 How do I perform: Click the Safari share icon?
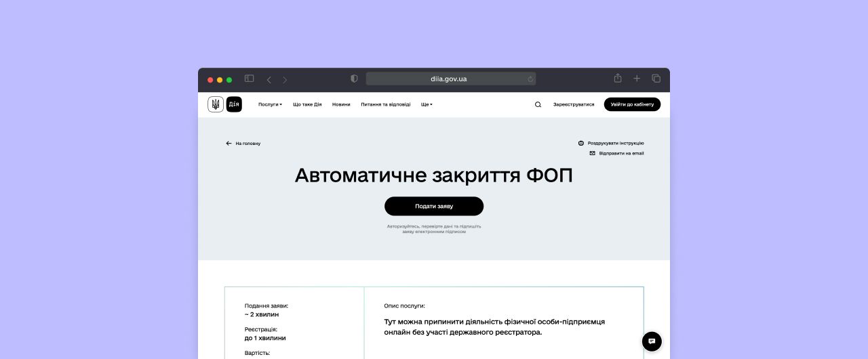(618, 79)
